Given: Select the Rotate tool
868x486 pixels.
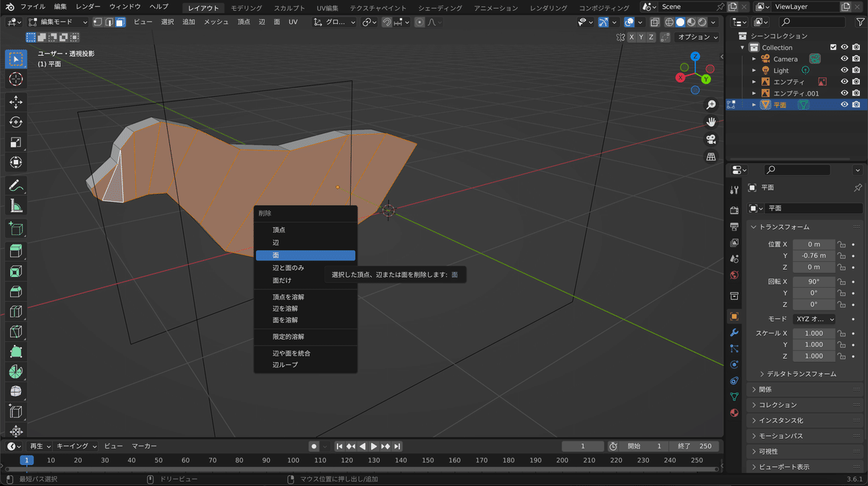Looking at the screenshot, I should point(16,123).
